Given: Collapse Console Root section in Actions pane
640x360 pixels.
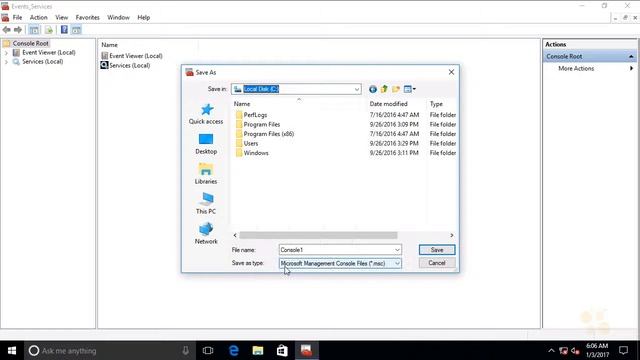Looking at the screenshot, I should (x=631, y=56).
